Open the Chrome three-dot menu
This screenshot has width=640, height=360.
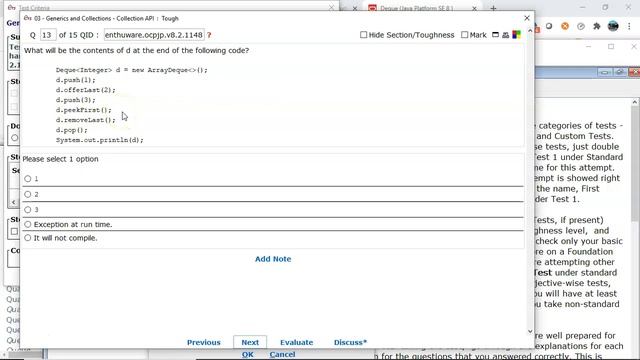(x=629, y=26)
